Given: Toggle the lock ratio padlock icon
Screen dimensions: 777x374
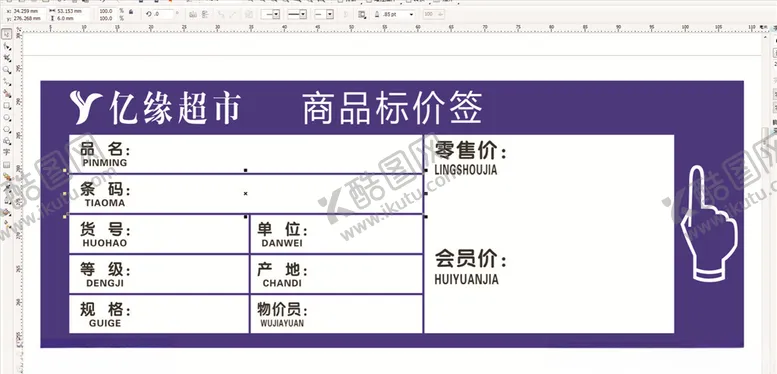Looking at the screenshot, I should pyautogui.click(x=131, y=11).
